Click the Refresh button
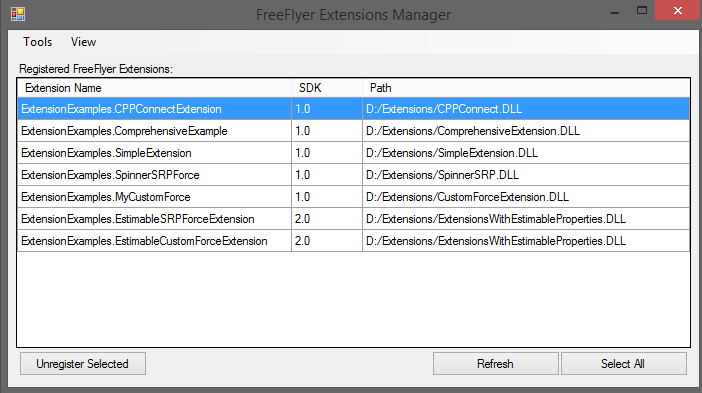Viewport: 702px width, 393px height. tap(495, 363)
